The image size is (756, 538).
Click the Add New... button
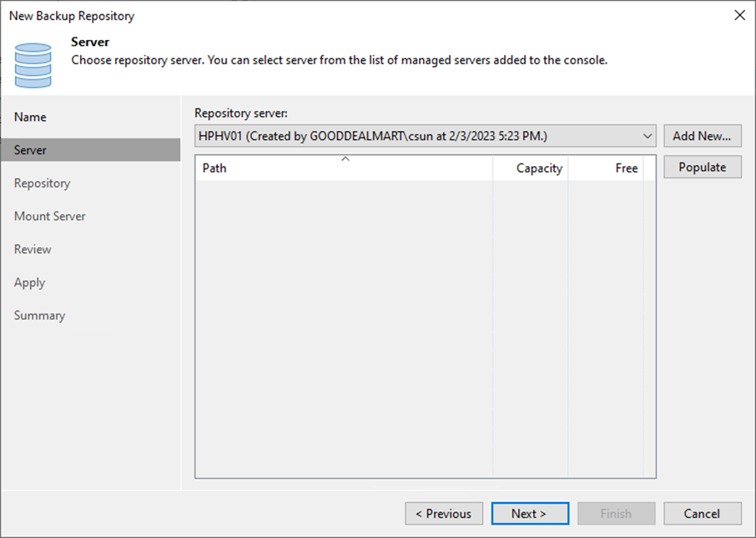pyautogui.click(x=702, y=136)
